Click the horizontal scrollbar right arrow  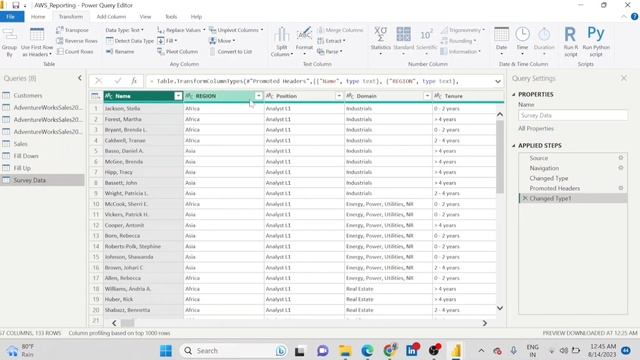[484, 323]
